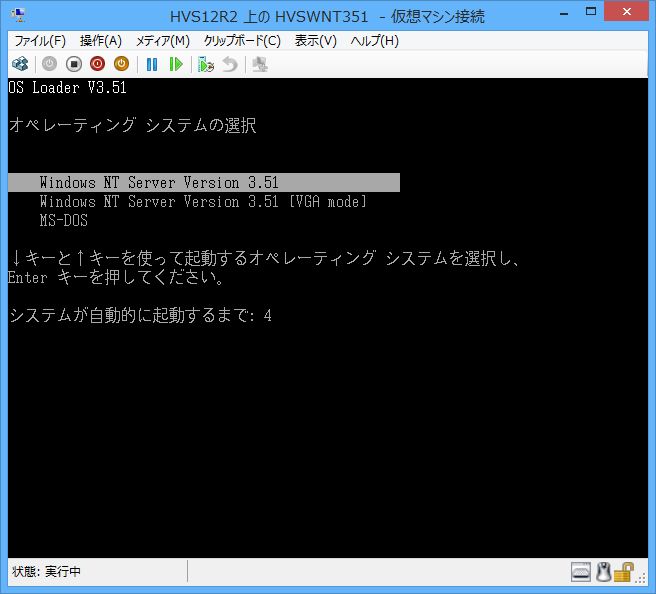Shut down the VM with red icon

click(97, 64)
